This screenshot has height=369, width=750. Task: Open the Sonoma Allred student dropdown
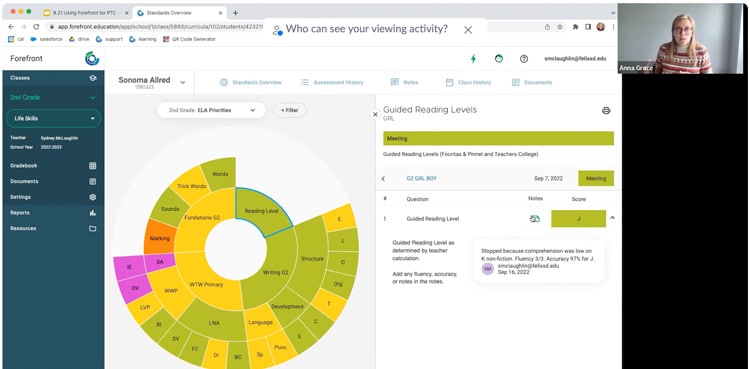183,82
